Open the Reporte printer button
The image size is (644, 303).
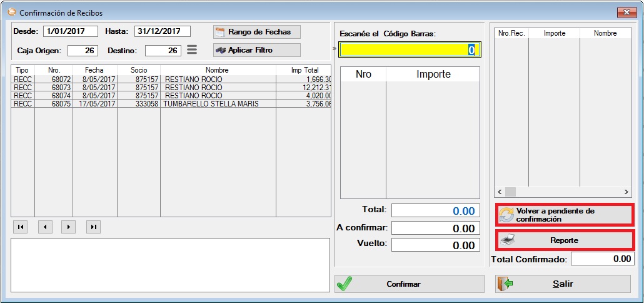(565, 240)
